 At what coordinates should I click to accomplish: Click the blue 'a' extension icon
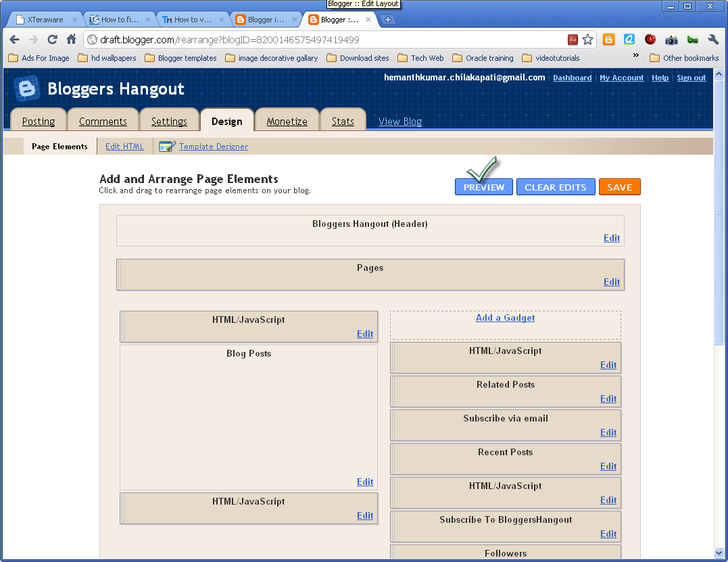point(629,39)
